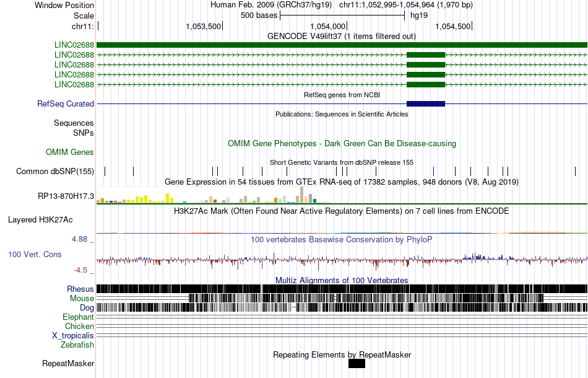
Task: Click the 1,054,500 ruler coordinate
Action: 452,26
